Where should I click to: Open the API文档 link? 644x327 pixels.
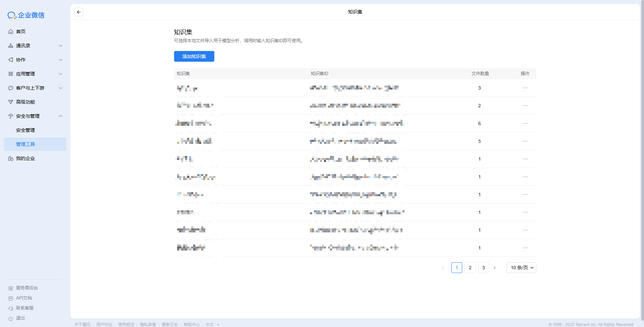[x=24, y=298]
